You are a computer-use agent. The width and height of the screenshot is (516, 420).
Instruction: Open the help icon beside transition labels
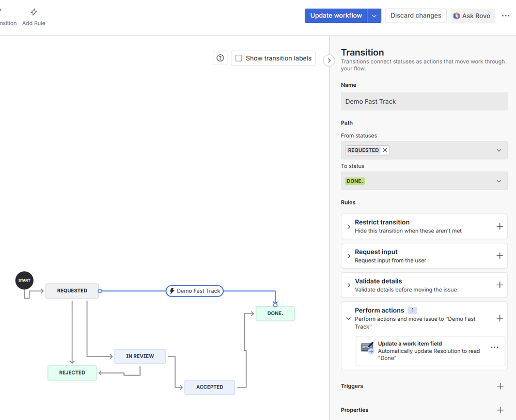pos(220,58)
